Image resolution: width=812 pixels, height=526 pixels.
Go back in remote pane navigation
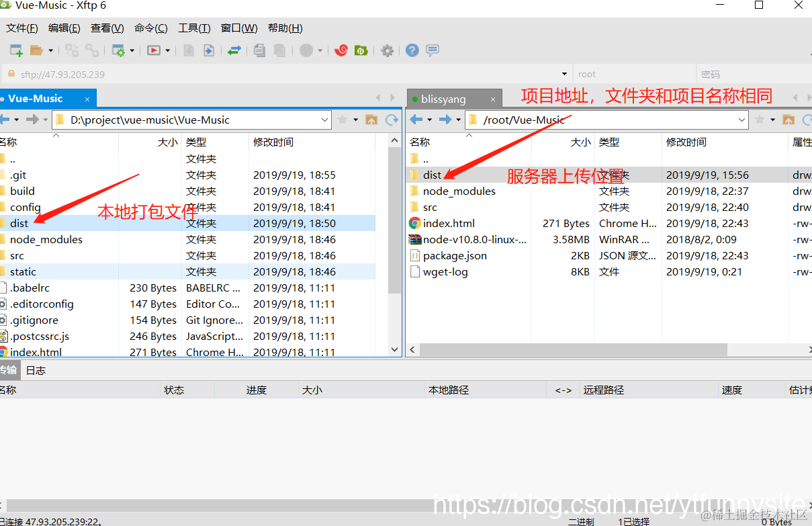click(416, 120)
